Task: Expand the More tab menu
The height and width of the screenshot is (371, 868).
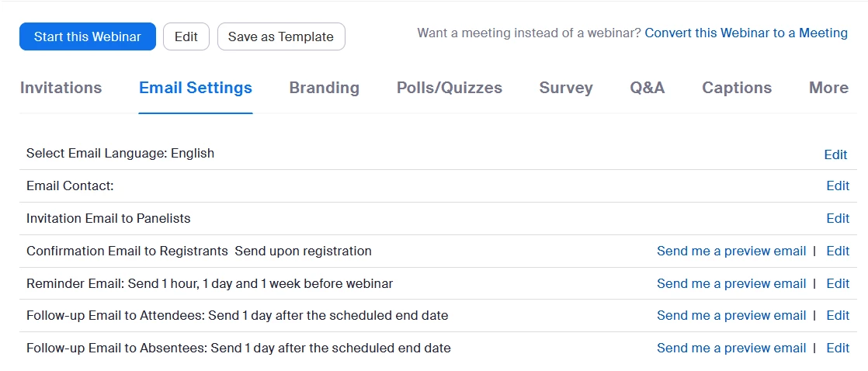Action: [828, 88]
